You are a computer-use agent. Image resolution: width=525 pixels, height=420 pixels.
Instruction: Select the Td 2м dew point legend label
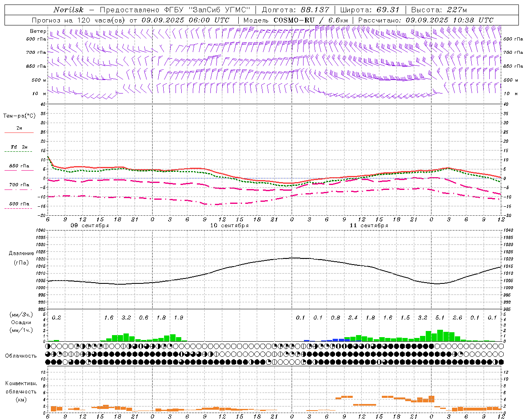[19, 147]
